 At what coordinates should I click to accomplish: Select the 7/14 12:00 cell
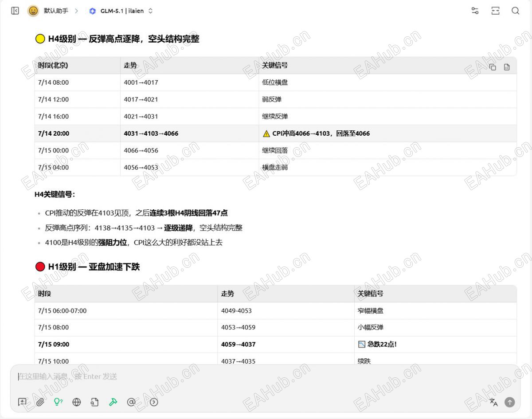pyautogui.click(x=77, y=99)
